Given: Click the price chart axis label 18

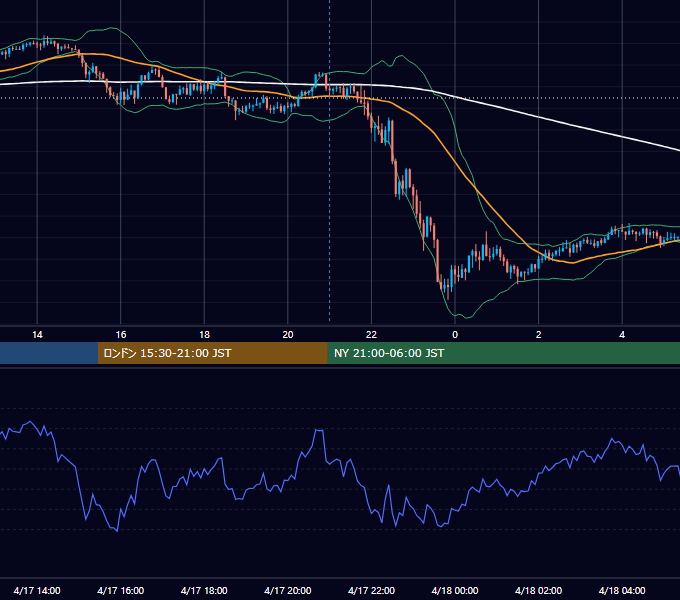Looking at the screenshot, I should point(204,335).
